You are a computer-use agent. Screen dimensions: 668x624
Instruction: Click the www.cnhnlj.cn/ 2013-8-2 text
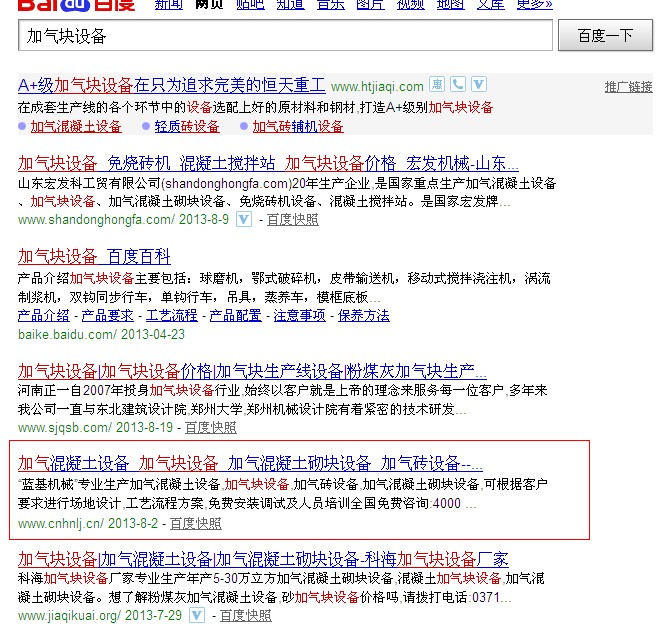[x=88, y=523]
